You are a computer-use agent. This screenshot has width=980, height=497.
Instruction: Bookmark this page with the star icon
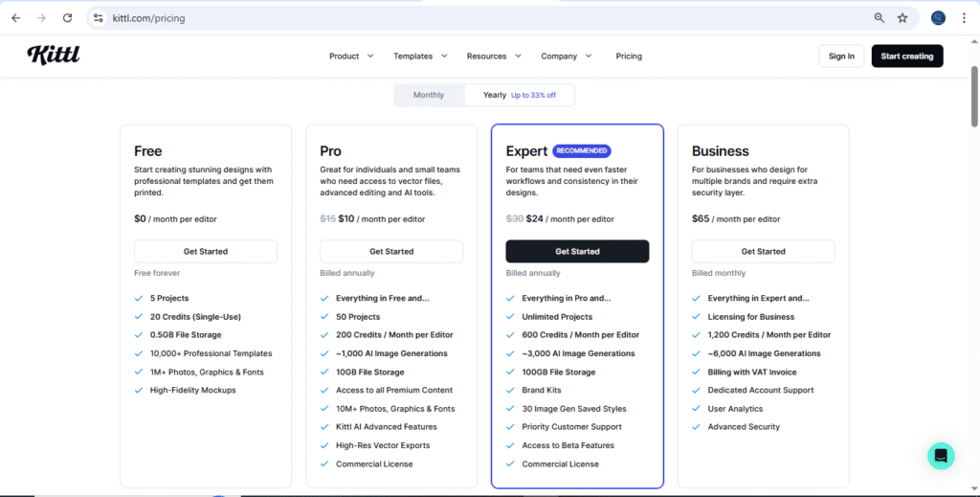pyautogui.click(x=902, y=18)
